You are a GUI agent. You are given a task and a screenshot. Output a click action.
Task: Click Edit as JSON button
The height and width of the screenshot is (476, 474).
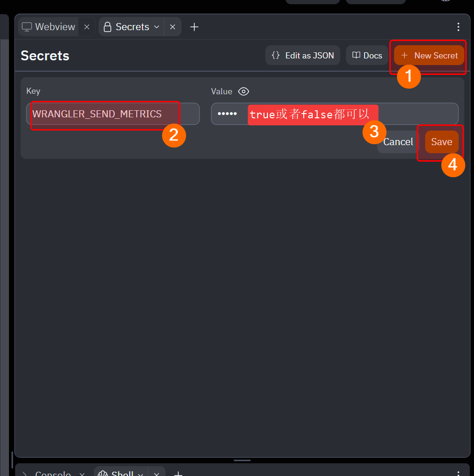[x=303, y=56]
